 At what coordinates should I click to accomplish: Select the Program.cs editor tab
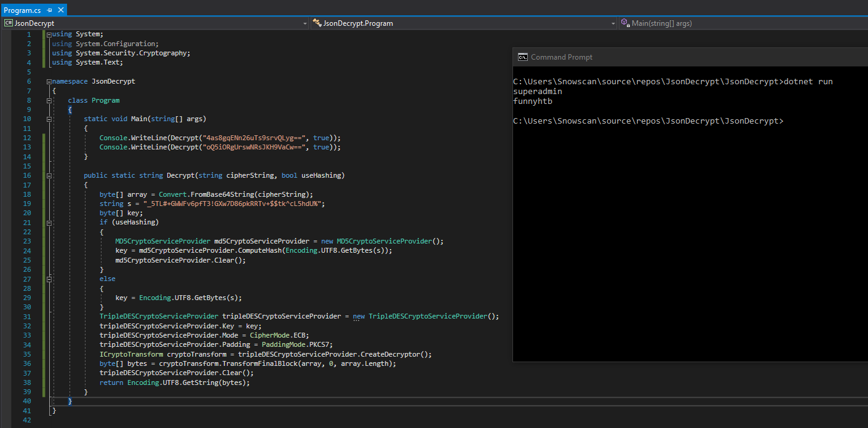(x=22, y=10)
